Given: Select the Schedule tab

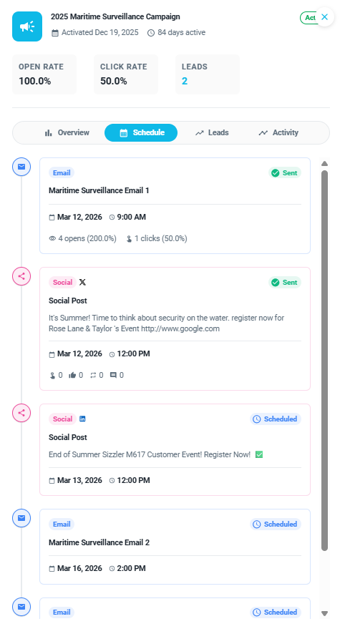Looking at the screenshot, I should (x=141, y=132).
